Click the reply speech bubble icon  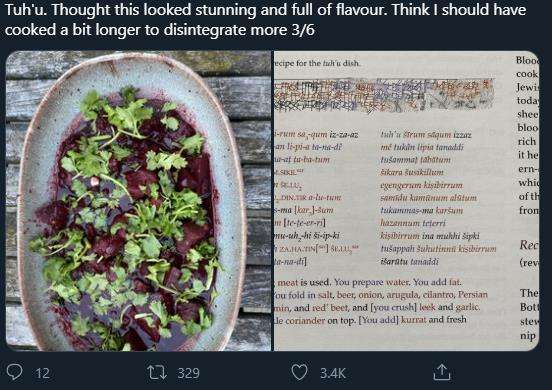point(14,372)
